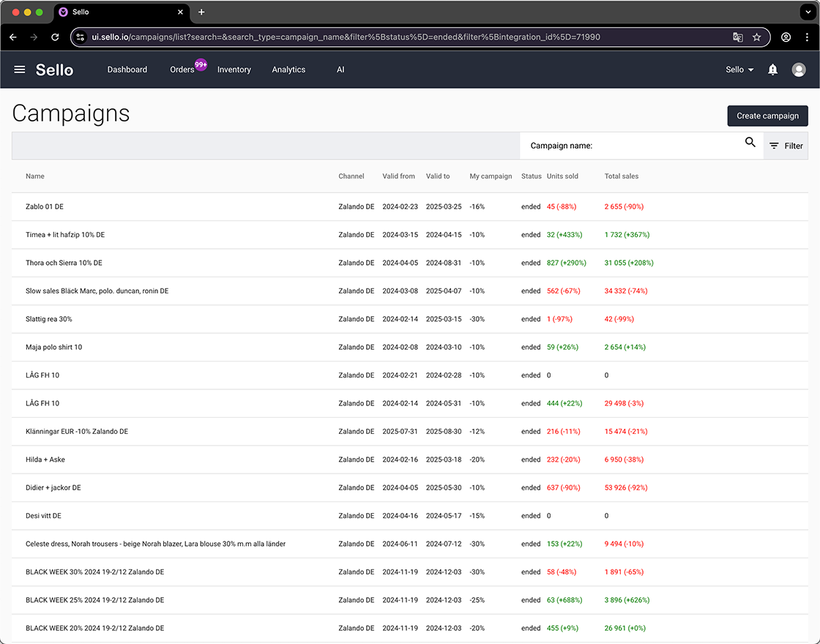Open the Zablo 01 DE campaign
The width and height of the screenshot is (820, 644).
pyautogui.click(x=44, y=206)
